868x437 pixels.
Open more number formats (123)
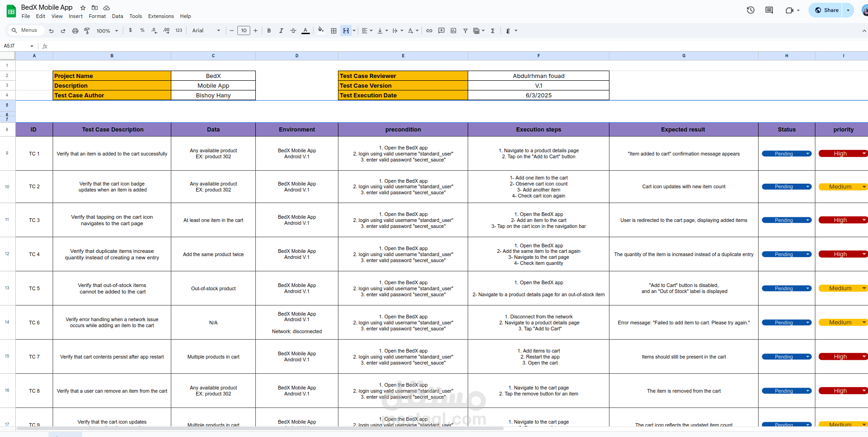coord(179,30)
